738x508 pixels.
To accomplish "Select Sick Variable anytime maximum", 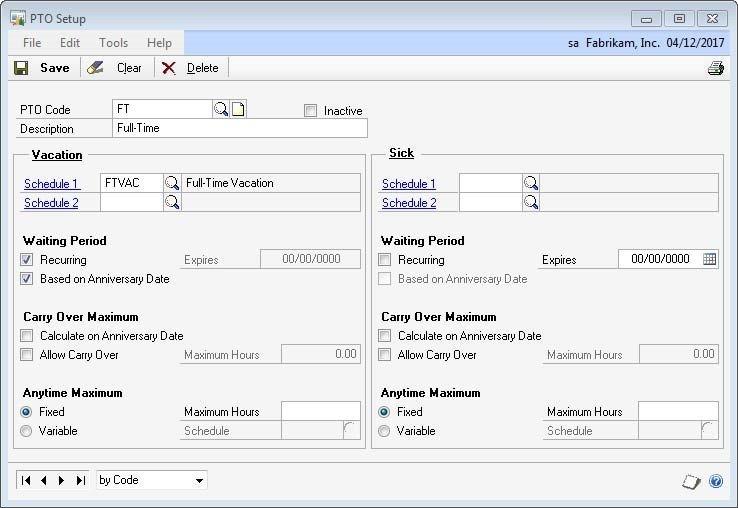I will click(384, 431).
